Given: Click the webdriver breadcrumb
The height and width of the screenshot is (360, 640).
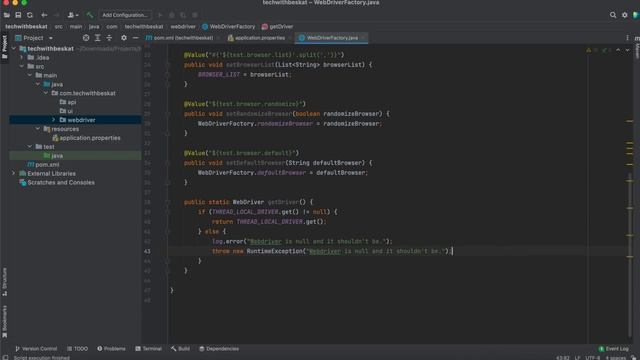Looking at the screenshot, I should (x=183, y=27).
